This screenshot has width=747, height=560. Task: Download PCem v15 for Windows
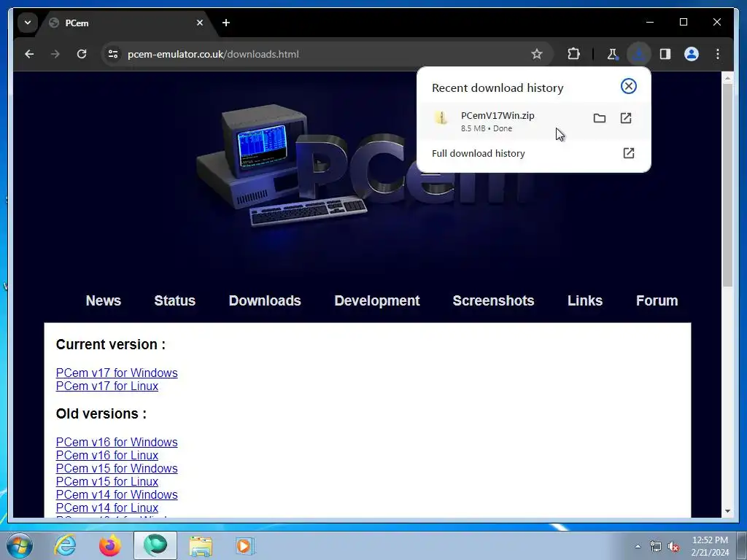coord(117,469)
